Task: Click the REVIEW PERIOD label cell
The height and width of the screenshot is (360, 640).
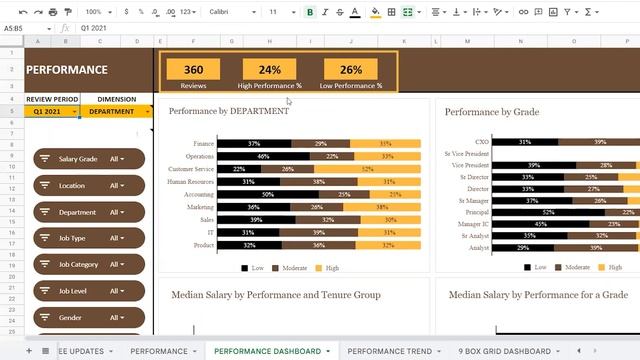Action: point(52,99)
